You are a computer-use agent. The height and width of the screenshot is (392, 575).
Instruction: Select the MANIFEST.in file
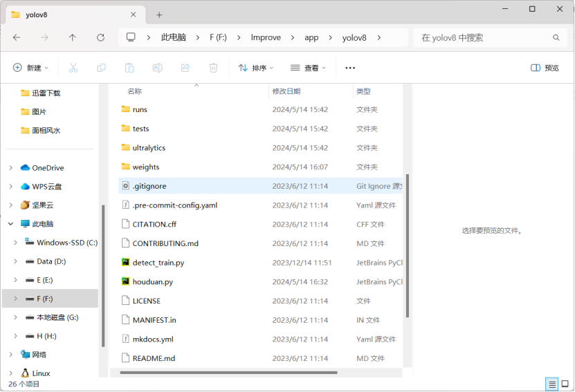tap(260, 320)
